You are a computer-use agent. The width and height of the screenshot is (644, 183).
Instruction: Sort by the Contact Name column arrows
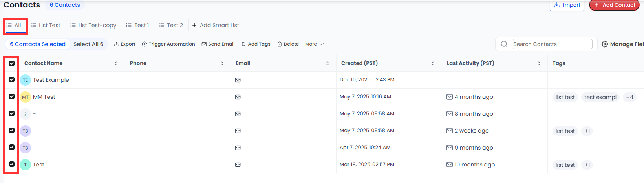click(116, 63)
